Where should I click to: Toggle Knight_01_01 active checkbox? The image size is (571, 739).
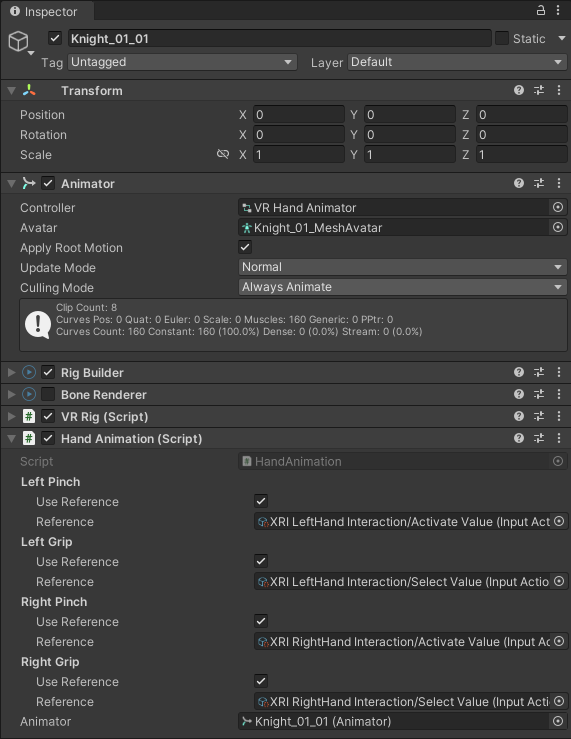tap(55, 38)
